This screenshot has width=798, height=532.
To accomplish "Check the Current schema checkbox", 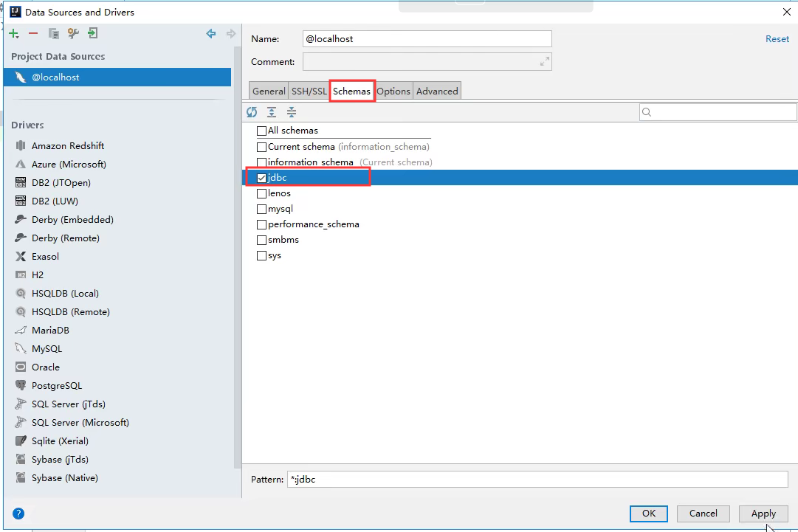I will click(x=261, y=147).
